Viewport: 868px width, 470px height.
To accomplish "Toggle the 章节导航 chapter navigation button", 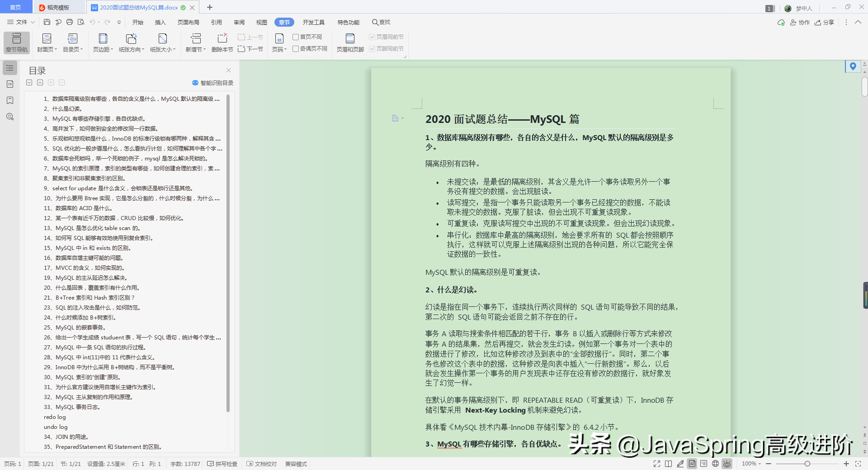I will click(x=17, y=42).
